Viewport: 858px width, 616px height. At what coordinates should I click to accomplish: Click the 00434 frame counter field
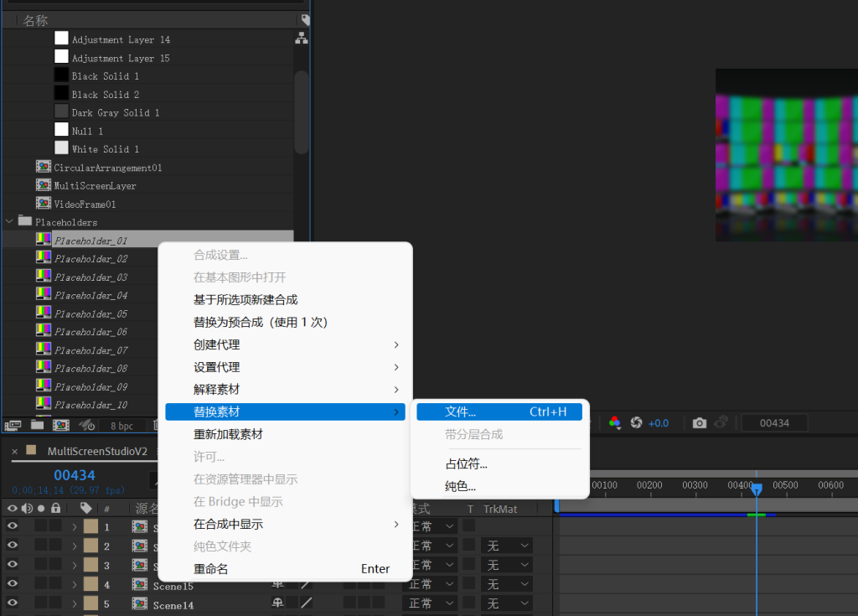(x=773, y=422)
